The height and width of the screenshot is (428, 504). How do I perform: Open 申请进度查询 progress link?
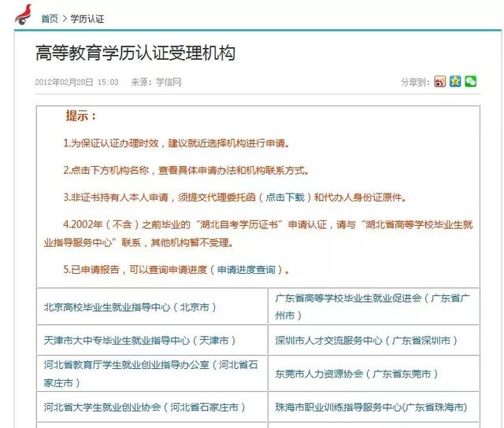click(x=246, y=269)
